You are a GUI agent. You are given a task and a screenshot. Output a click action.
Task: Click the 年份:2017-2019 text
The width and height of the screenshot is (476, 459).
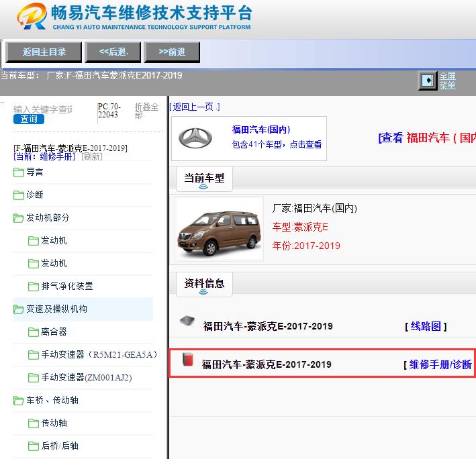pos(306,246)
